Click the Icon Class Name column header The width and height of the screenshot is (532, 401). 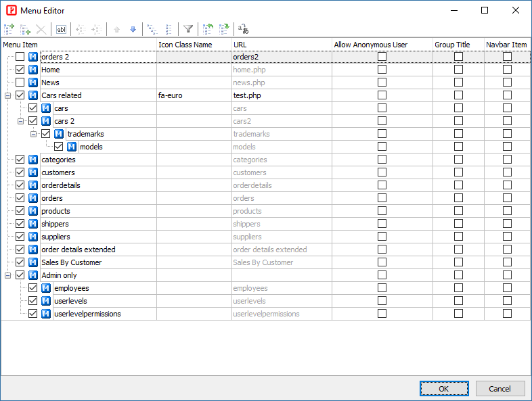click(194, 45)
